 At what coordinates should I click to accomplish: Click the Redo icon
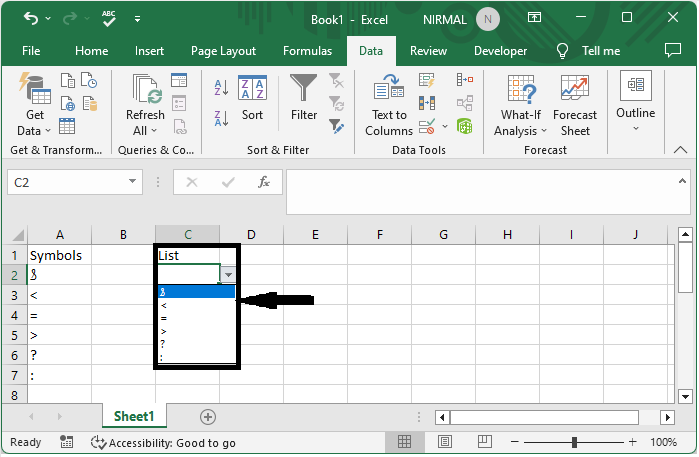70,19
